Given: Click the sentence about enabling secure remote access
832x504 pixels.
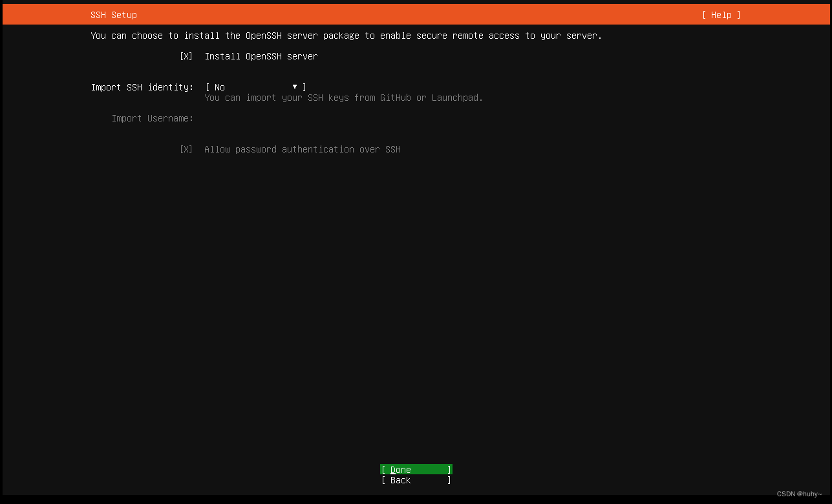Looking at the screenshot, I should coord(347,36).
